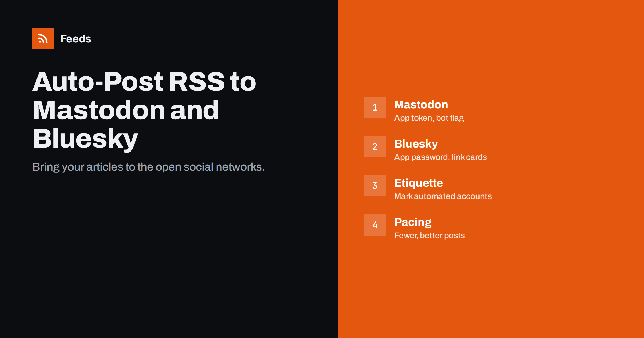Click the orange RSS feed icon
644x338 pixels.
click(43, 39)
